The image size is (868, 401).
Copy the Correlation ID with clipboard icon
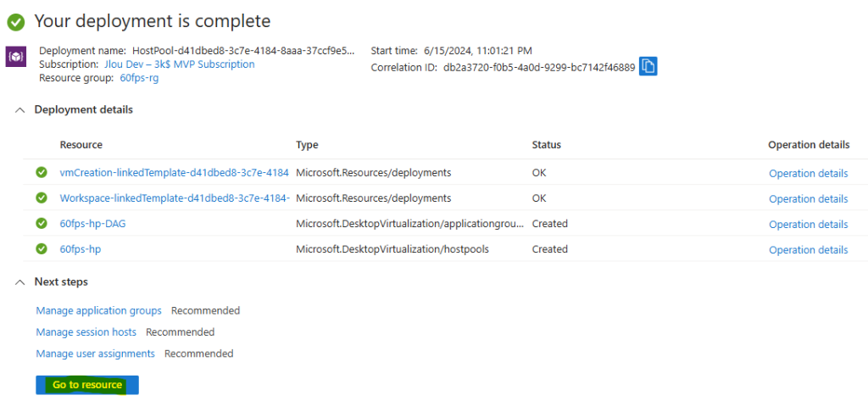point(648,66)
